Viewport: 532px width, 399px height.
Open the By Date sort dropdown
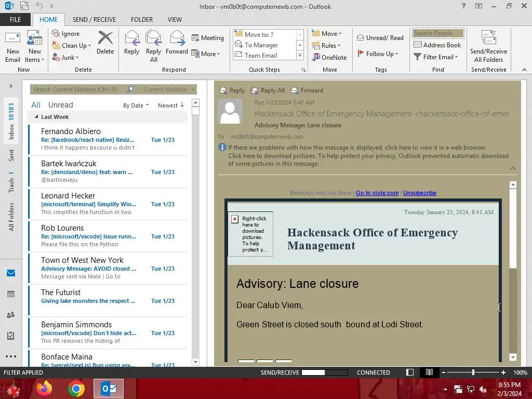(x=136, y=105)
